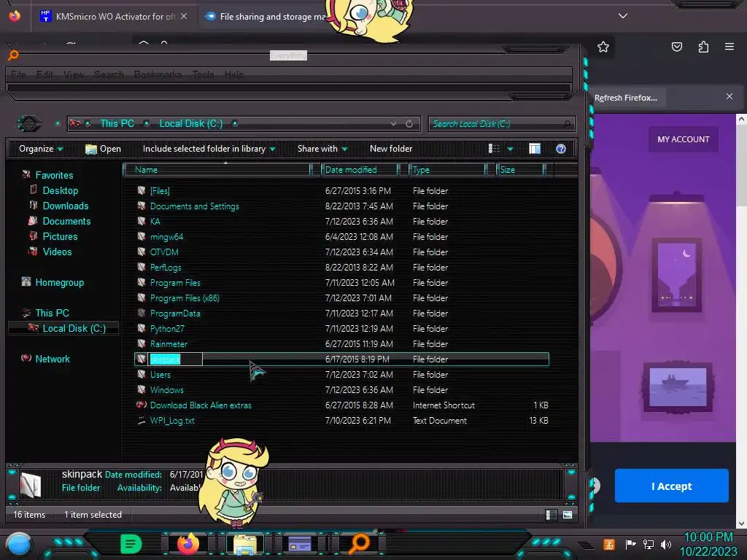Select Downloads in Favorites

click(66, 206)
